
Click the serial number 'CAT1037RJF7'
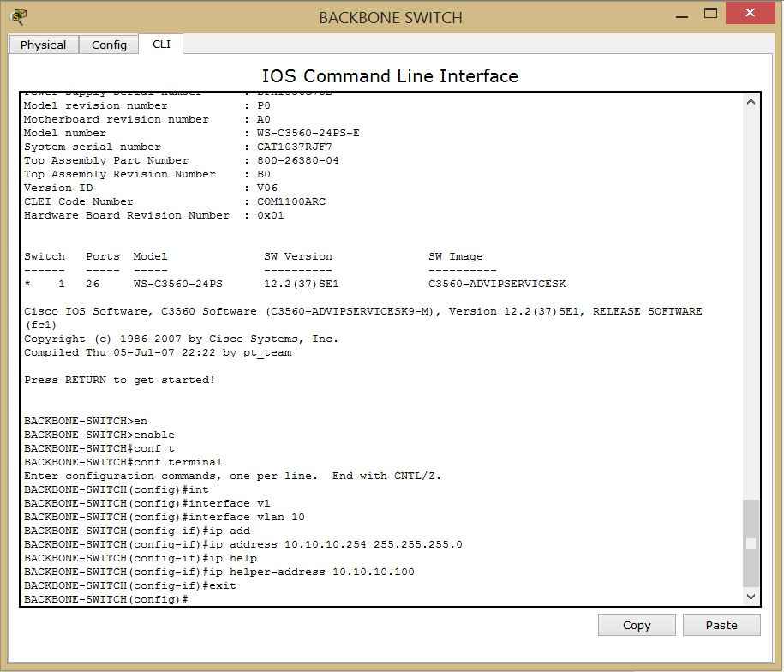[295, 147]
